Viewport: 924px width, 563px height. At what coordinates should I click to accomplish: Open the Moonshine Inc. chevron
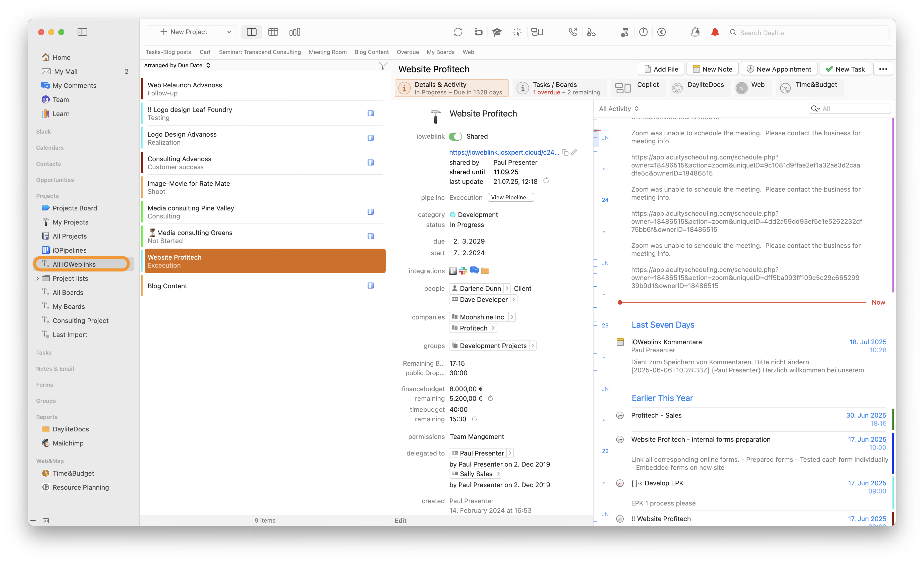click(x=512, y=317)
